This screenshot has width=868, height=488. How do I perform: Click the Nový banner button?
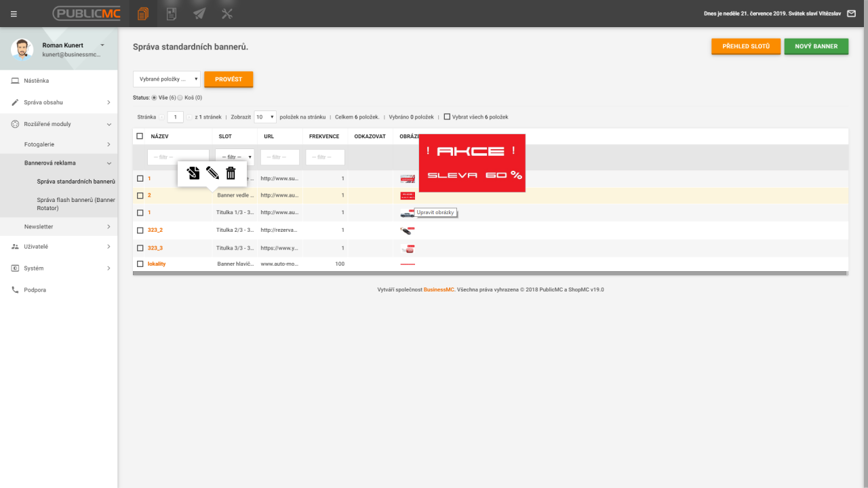816,46
